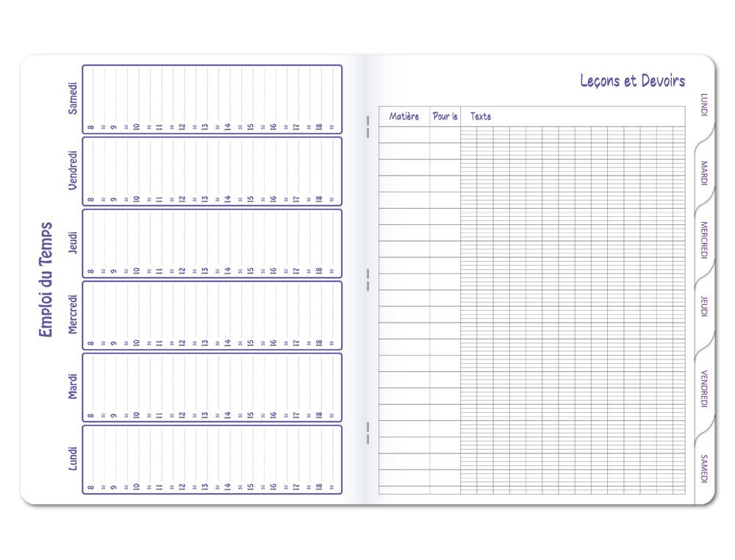
Task: Click the 'Texte' column header
Action: 481,116
